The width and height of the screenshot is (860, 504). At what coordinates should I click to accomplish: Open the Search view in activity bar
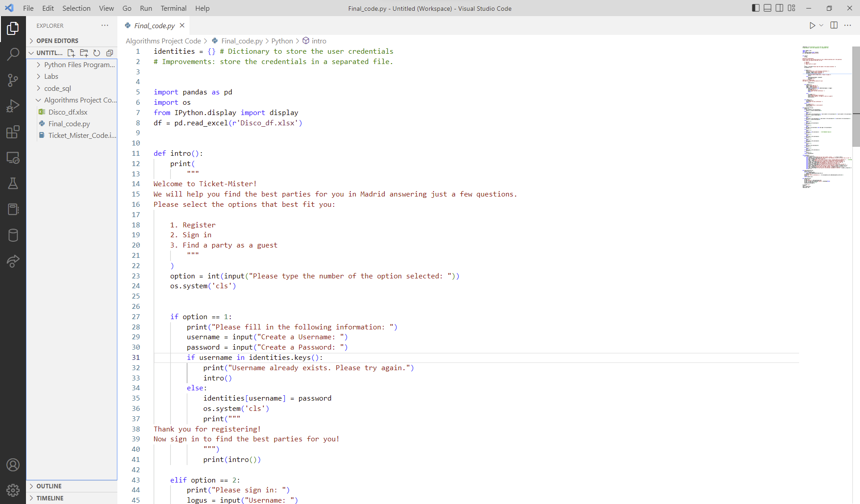13,54
